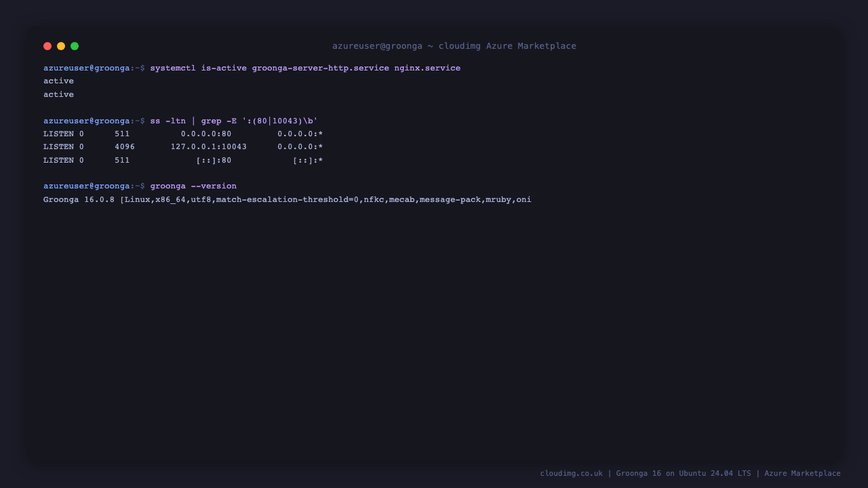Image resolution: width=868 pixels, height=488 pixels.
Task: Click the third 'azureuser@groonga' prompt
Action: point(87,186)
